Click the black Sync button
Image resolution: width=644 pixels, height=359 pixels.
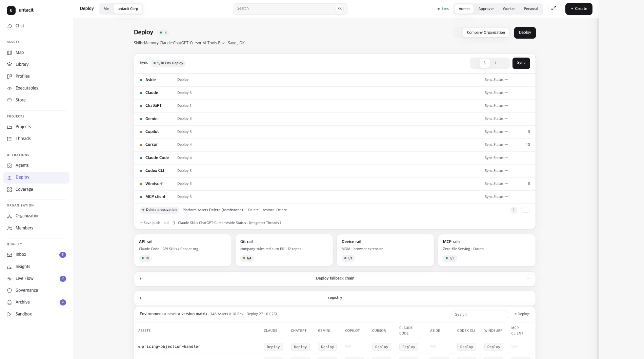tap(521, 63)
